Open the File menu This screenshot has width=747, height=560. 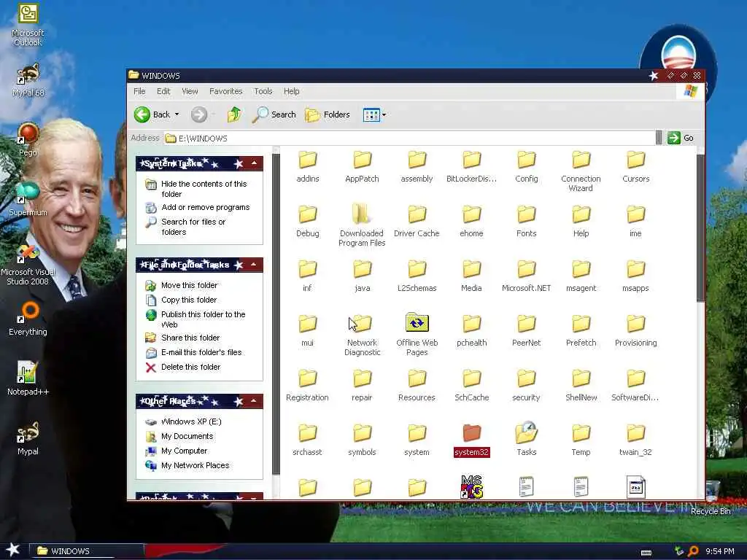coord(139,91)
